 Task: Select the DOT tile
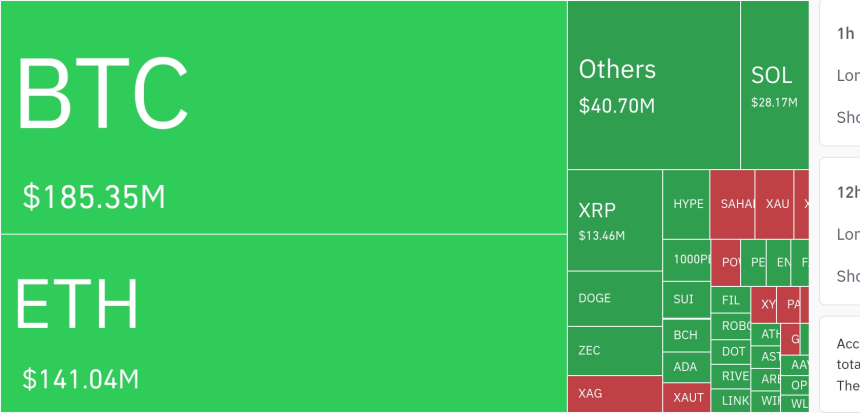coord(733,351)
